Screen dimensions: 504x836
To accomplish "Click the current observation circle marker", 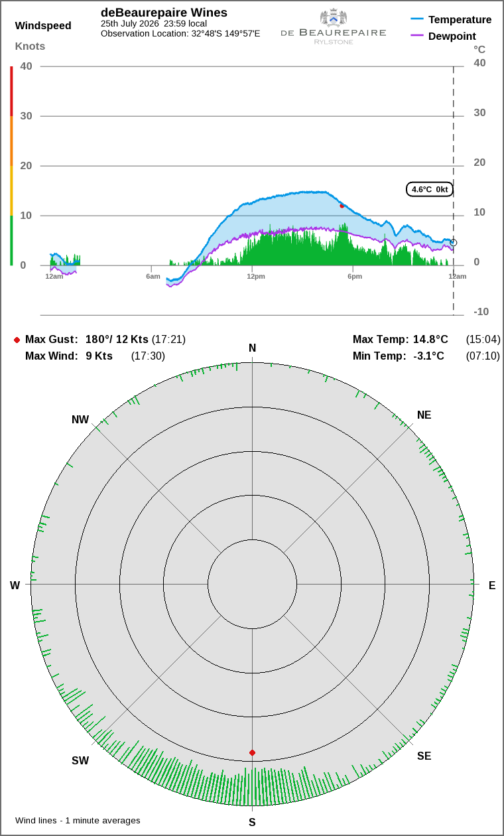I will (454, 243).
